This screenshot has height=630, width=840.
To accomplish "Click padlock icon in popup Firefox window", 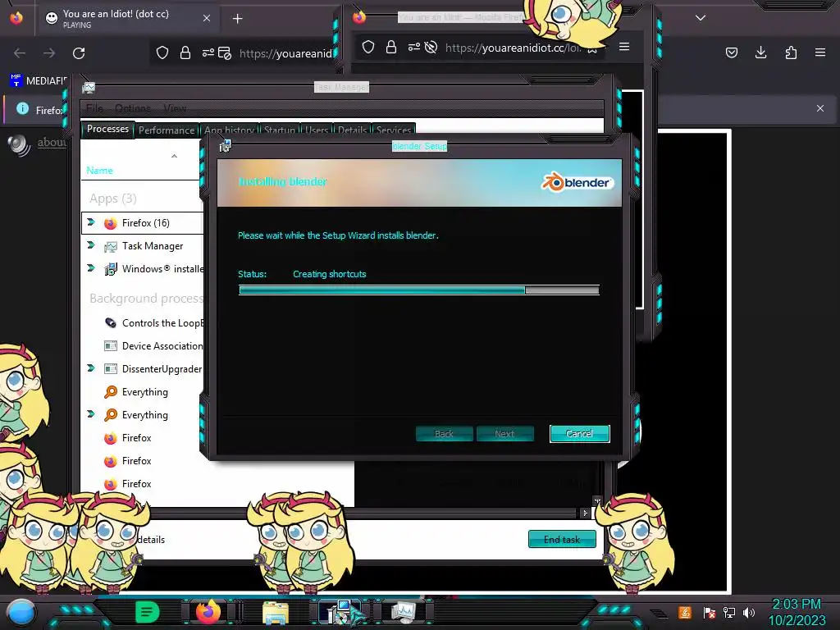I will [x=391, y=47].
